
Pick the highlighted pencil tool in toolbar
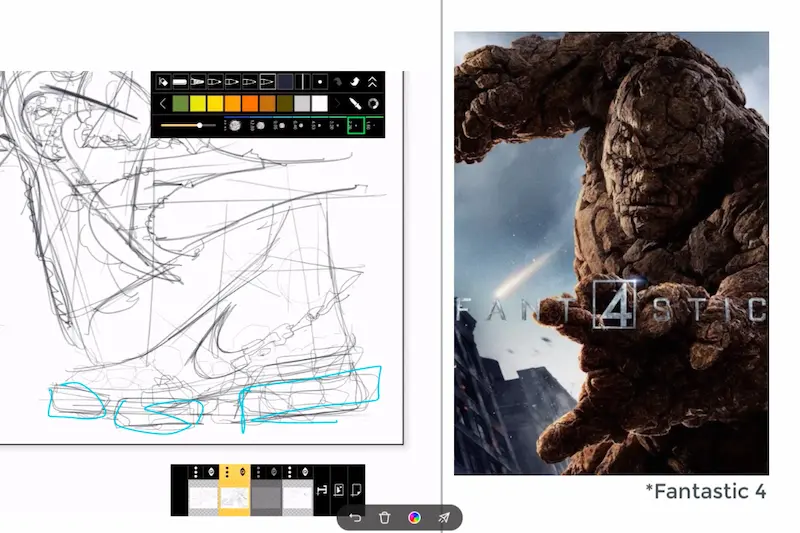(267, 82)
